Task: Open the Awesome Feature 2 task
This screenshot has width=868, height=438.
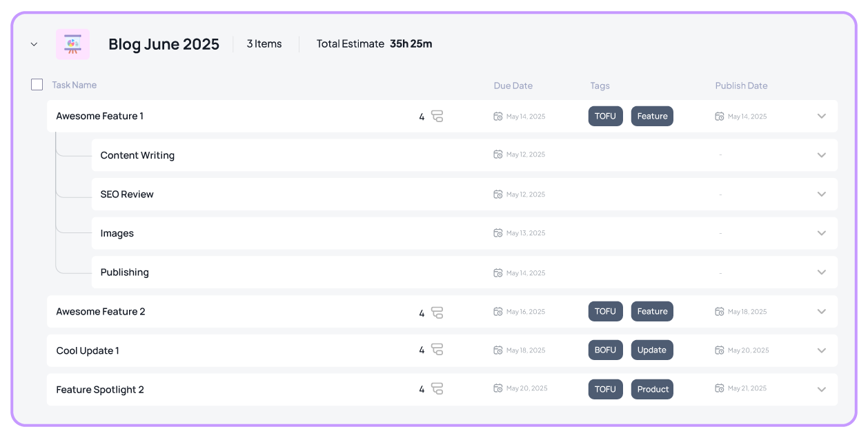Action: tap(101, 312)
